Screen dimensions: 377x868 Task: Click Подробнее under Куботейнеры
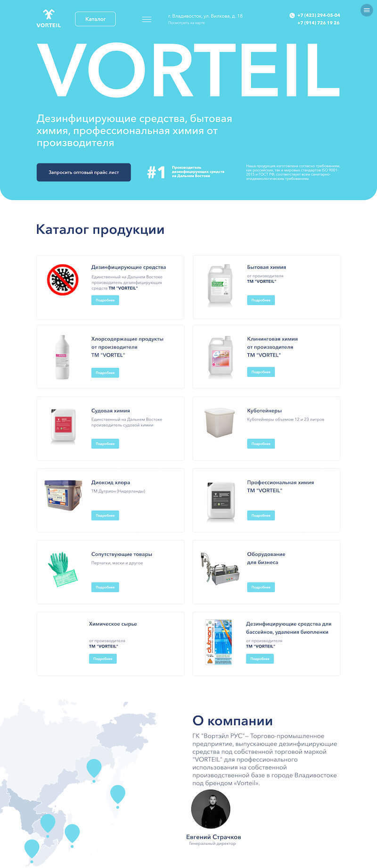pyautogui.click(x=261, y=444)
